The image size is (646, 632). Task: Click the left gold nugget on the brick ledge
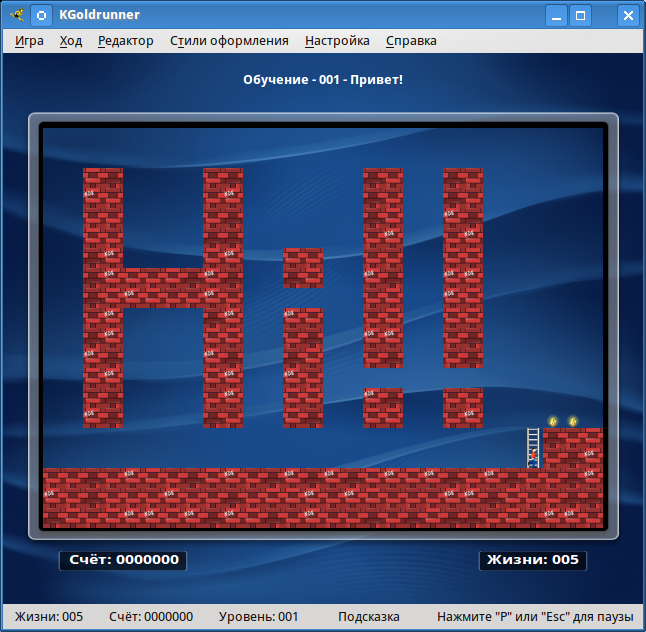pos(553,421)
